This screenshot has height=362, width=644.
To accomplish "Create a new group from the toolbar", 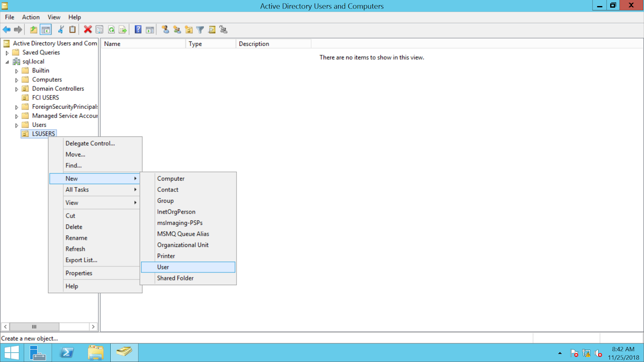I will point(176,29).
